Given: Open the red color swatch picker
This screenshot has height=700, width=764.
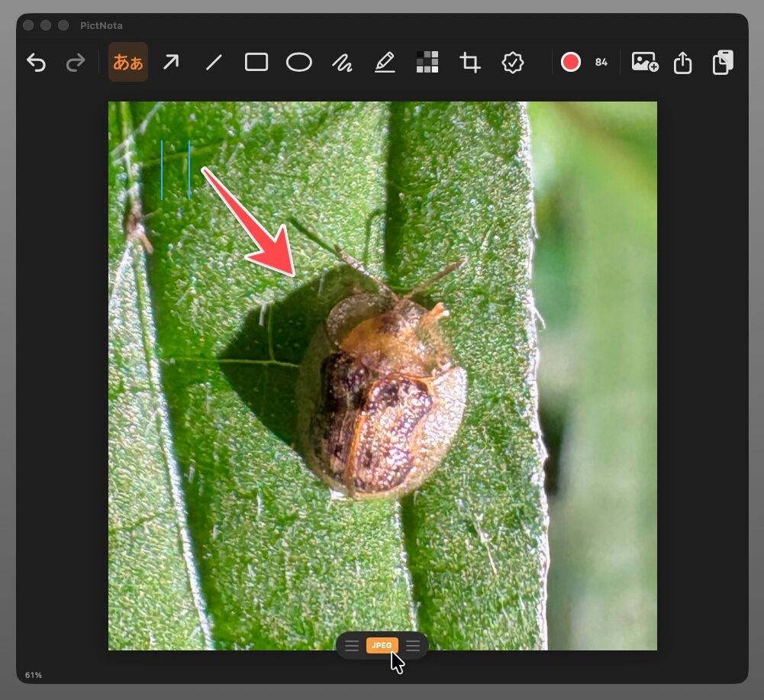Looking at the screenshot, I should [x=571, y=63].
